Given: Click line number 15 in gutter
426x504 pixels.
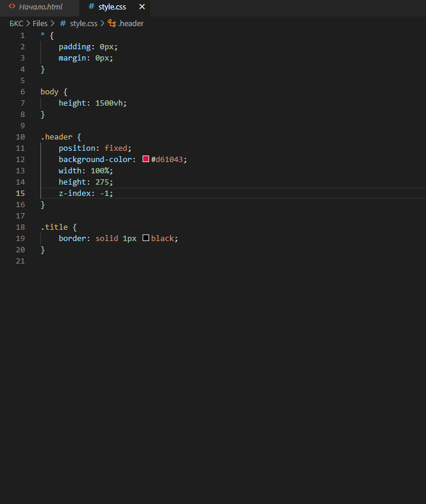Looking at the screenshot, I should (x=20, y=193).
